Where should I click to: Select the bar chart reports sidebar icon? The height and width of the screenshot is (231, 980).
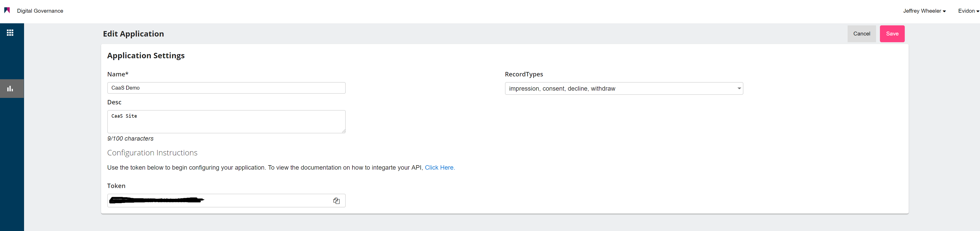10,89
